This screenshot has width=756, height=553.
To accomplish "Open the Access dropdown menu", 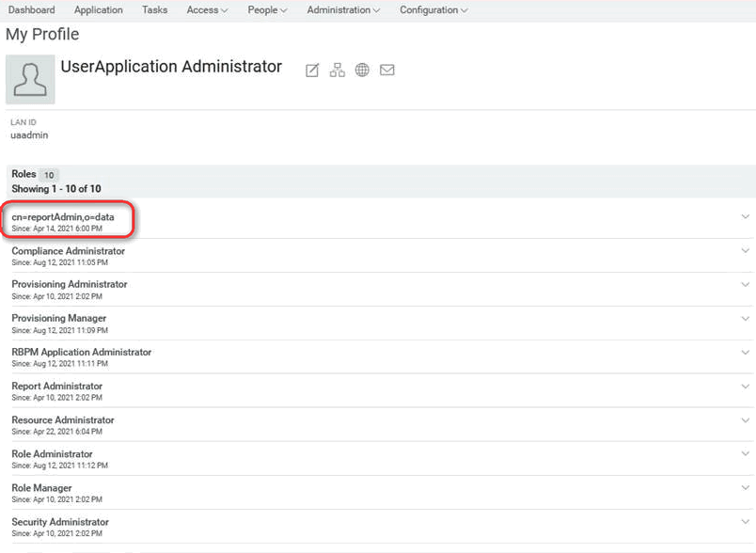I will (x=208, y=10).
